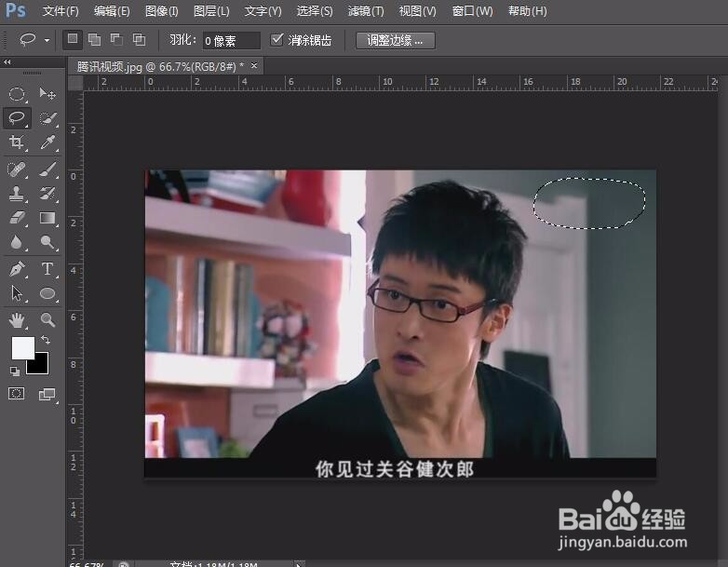Viewport: 728px width, 567px height.
Task: Select the Spot Healing Brush tool
Action: pyautogui.click(x=17, y=169)
